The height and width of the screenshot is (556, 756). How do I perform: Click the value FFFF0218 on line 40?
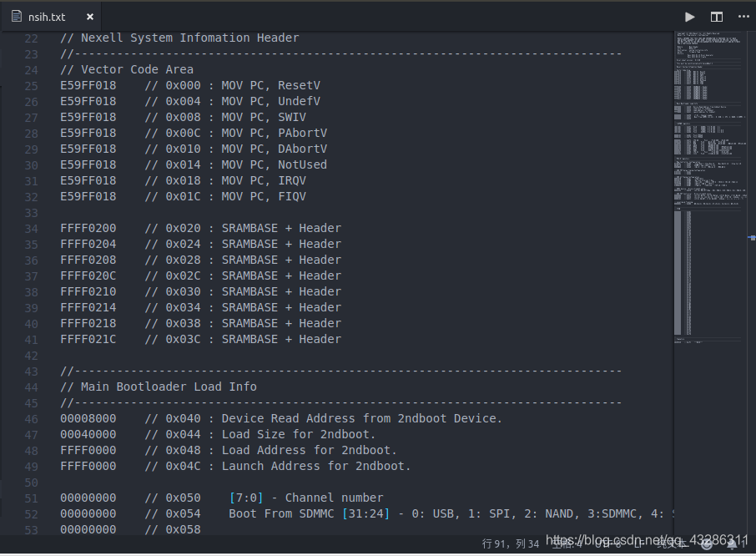[88, 324]
